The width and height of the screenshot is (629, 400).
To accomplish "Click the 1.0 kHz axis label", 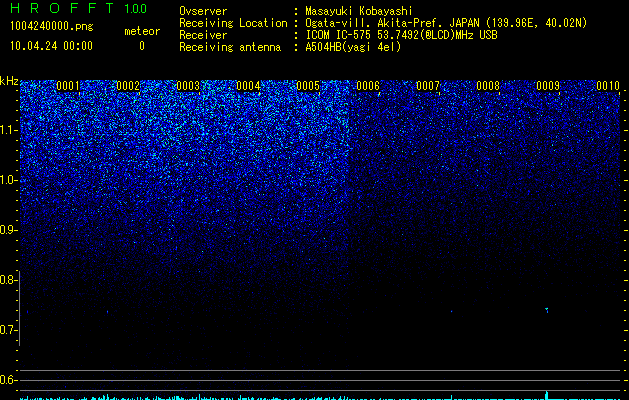I will click(x=8, y=180).
